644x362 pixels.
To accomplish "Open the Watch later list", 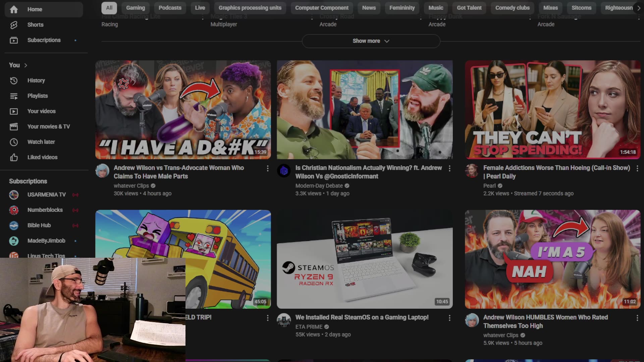I will [41, 142].
